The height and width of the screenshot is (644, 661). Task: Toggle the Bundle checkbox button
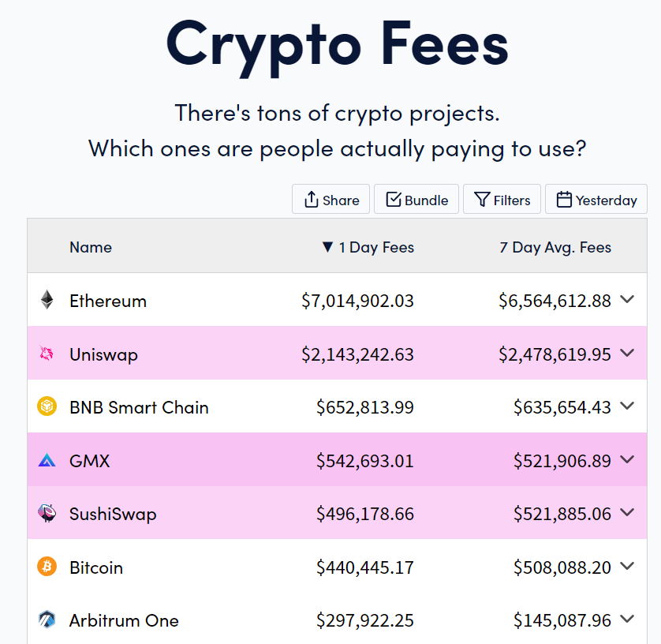[x=416, y=199]
